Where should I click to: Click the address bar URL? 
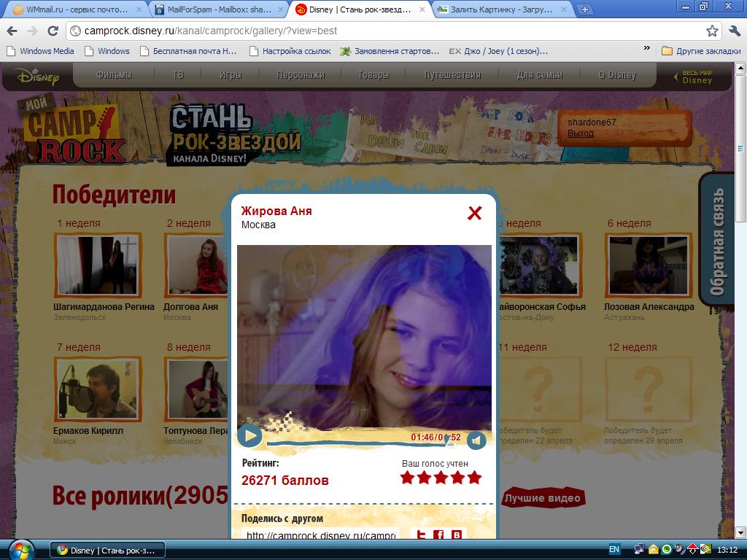pos(211,31)
